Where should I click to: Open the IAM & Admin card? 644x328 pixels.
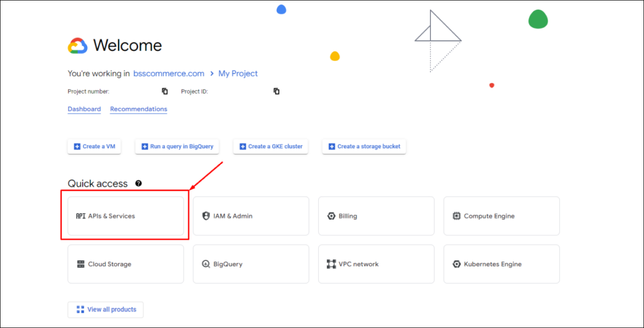point(251,216)
